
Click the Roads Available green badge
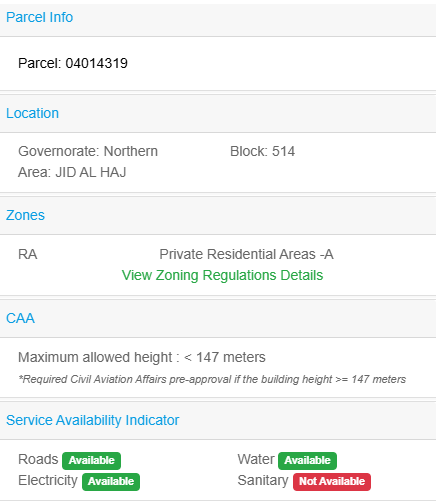[92, 460]
